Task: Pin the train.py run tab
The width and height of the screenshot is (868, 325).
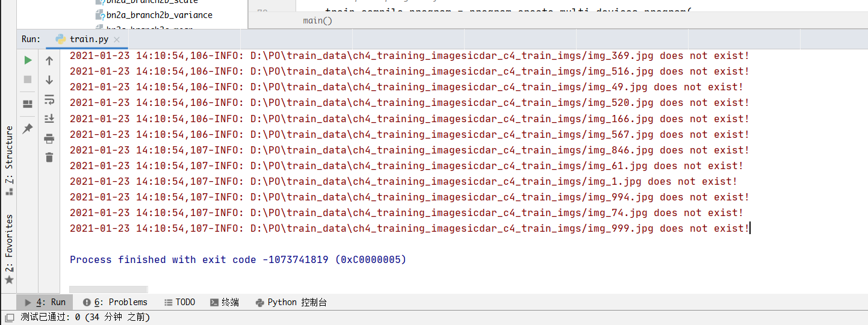Action: [28, 129]
